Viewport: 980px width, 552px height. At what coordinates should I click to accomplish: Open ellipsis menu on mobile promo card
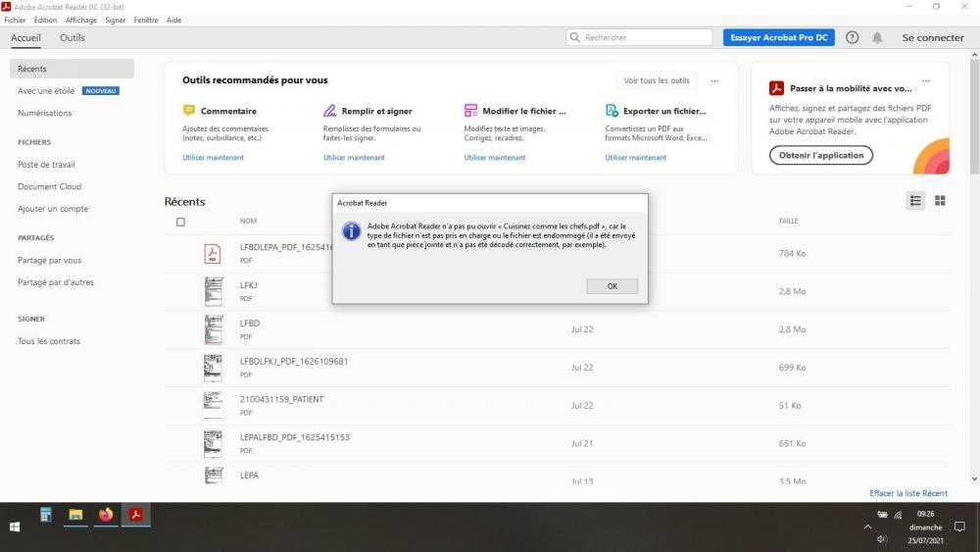tap(926, 80)
